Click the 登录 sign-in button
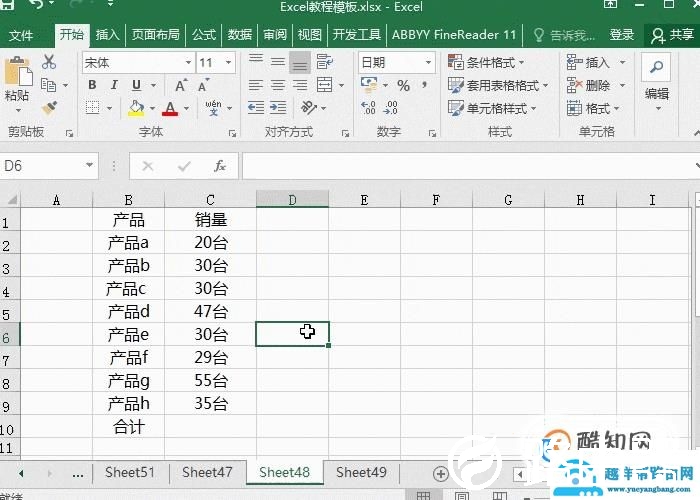The image size is (700, 500). (x=622, y=34)
